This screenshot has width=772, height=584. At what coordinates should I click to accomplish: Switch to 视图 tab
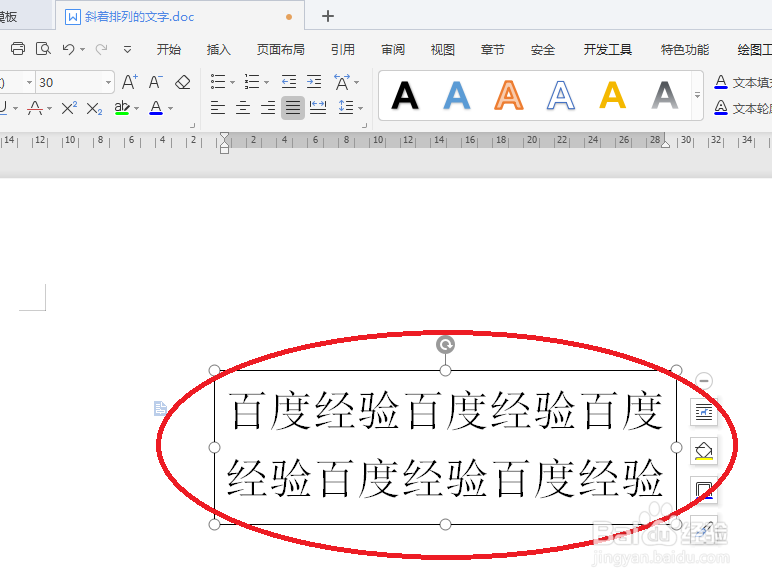tap(442, 49)
